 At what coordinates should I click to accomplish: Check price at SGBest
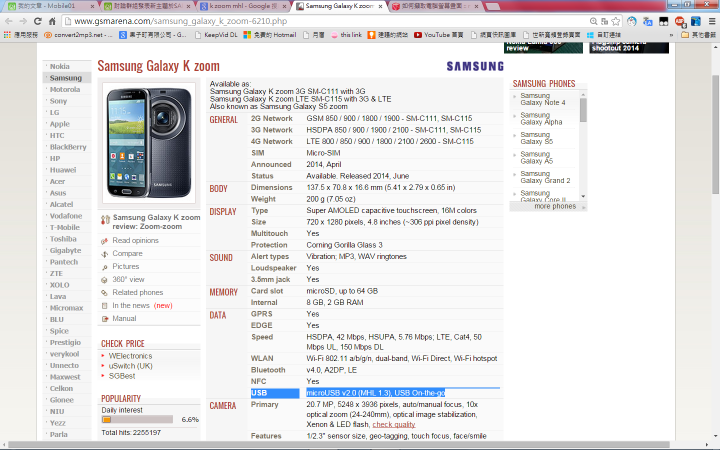click(122, 376)
